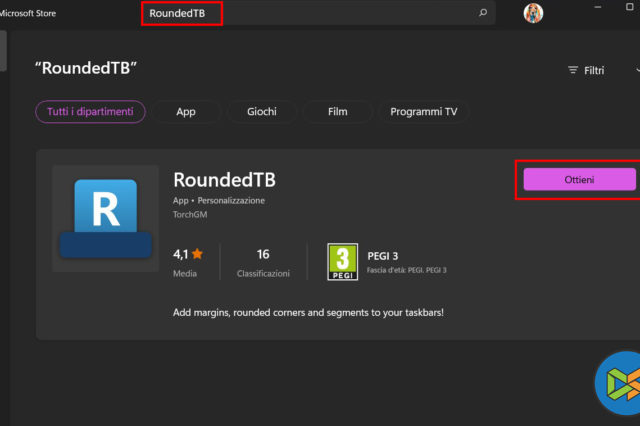Switch to the App filter tab
The height and width of the screenshot is (426, 640).
[x=186, y=111]
